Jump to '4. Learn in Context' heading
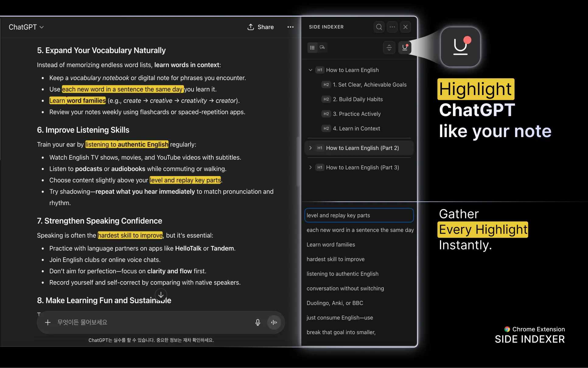 (356, 129)
